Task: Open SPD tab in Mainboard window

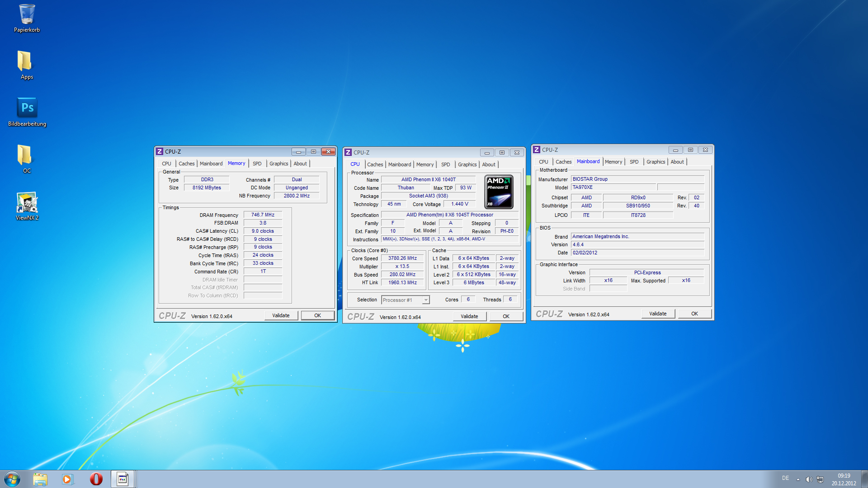Action: pyautogui.click(x=634, y=162)
